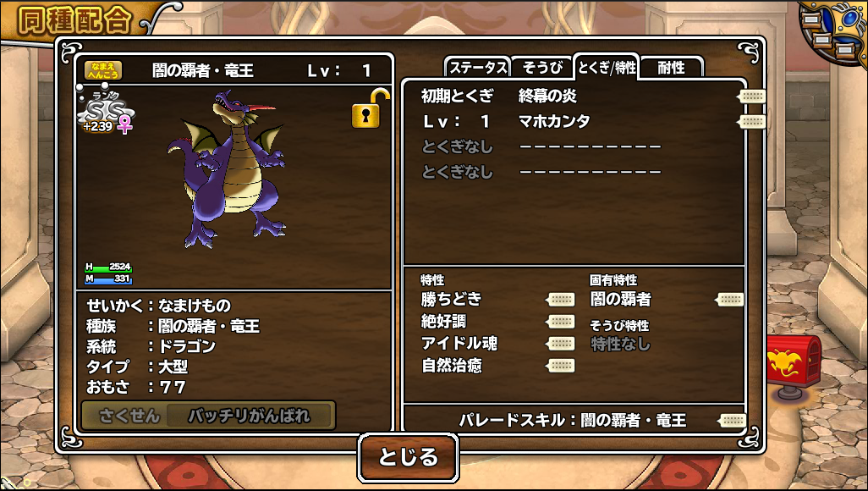Select the 耐性 tab
868x491 pixels.
(x=672, y=68)
